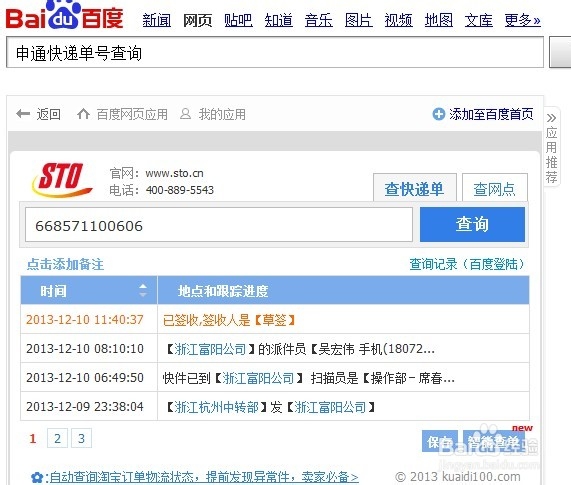Click the plus icon to add to homepage
Viewport: 571px width, 485px height.
point(438,114)
